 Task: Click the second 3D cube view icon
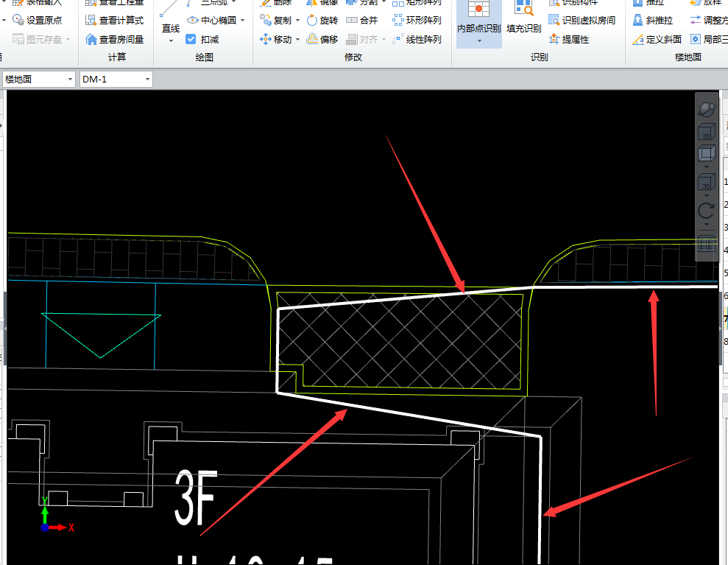[706, 182]
